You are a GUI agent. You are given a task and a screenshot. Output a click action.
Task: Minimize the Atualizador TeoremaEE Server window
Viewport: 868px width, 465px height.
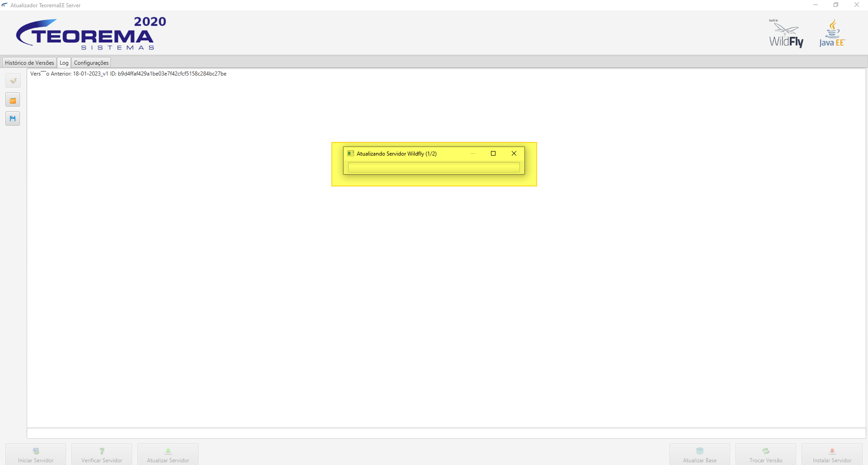tap(816, 5)
